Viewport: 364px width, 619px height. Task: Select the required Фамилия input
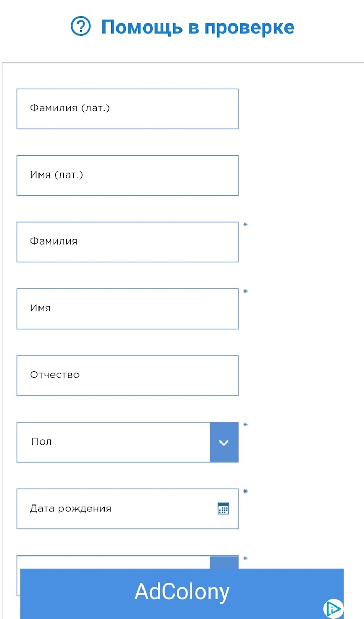click(x=127, y=242)
